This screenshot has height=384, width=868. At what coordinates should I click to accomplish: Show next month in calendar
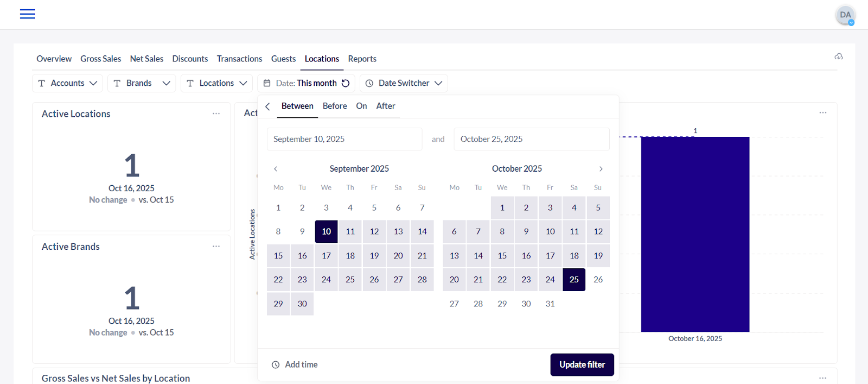coord(601,169)
